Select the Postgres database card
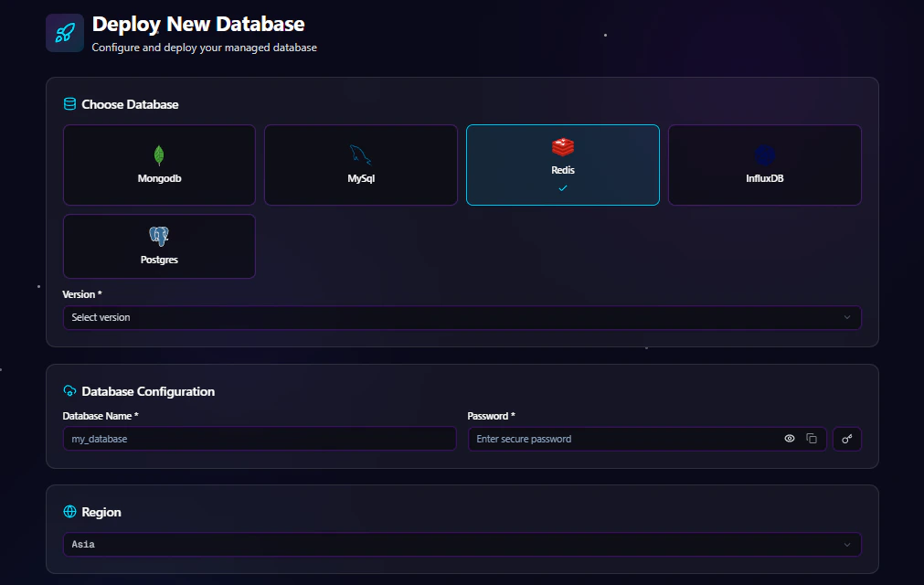 pyautogui.click(x=159, y=246)
